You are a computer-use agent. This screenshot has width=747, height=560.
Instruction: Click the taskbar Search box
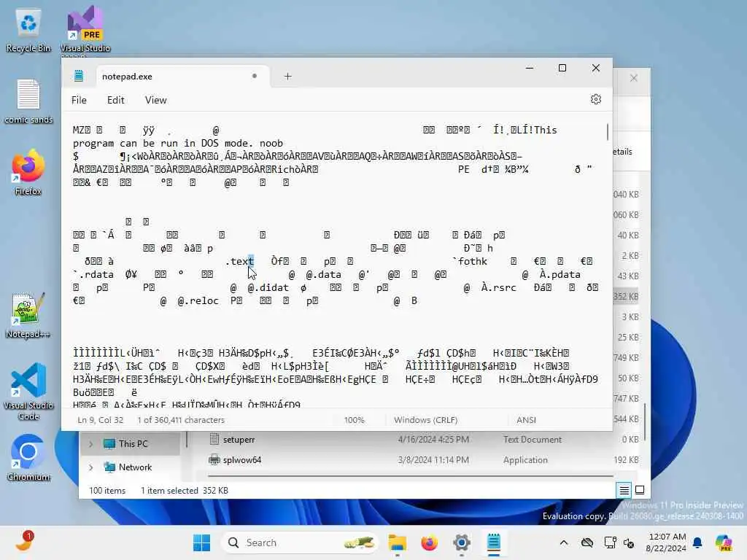pyautogui.click(x=300, y=542)
